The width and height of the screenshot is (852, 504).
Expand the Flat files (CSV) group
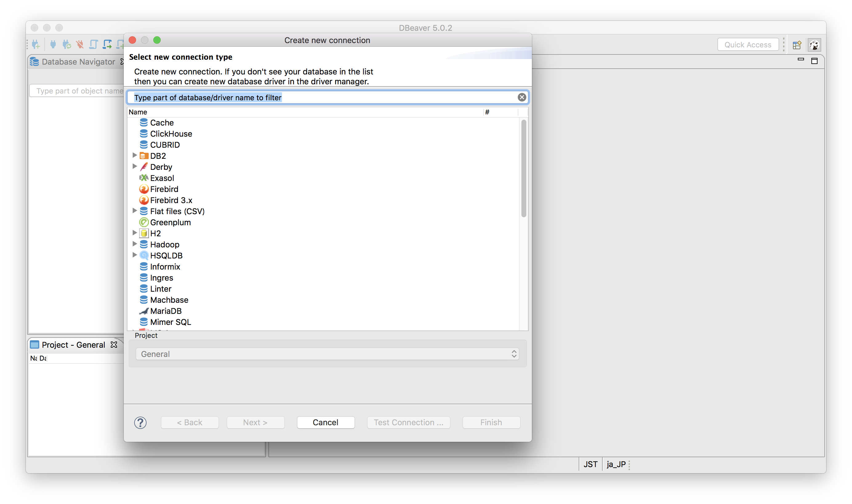135,210
